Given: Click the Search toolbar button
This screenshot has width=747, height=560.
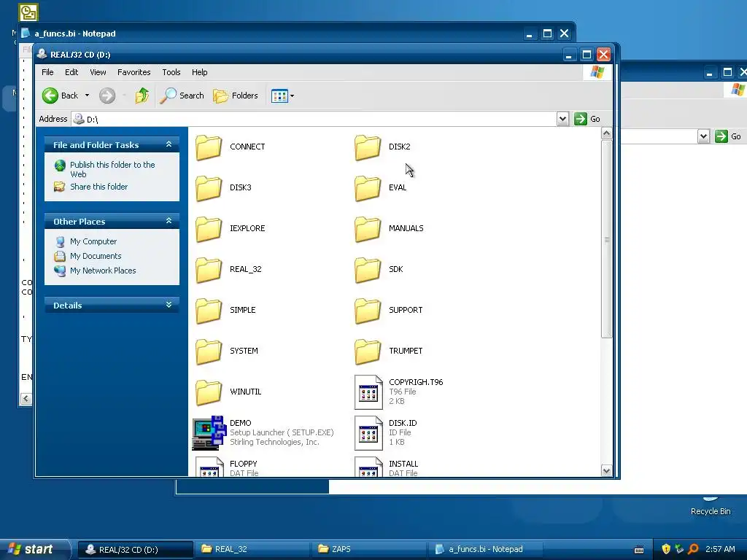Looking at the screenshot, I should [x=182, y=96].
